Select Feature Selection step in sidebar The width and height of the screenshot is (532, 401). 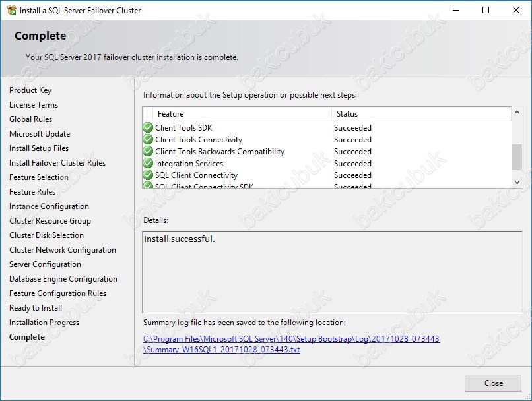39,177
